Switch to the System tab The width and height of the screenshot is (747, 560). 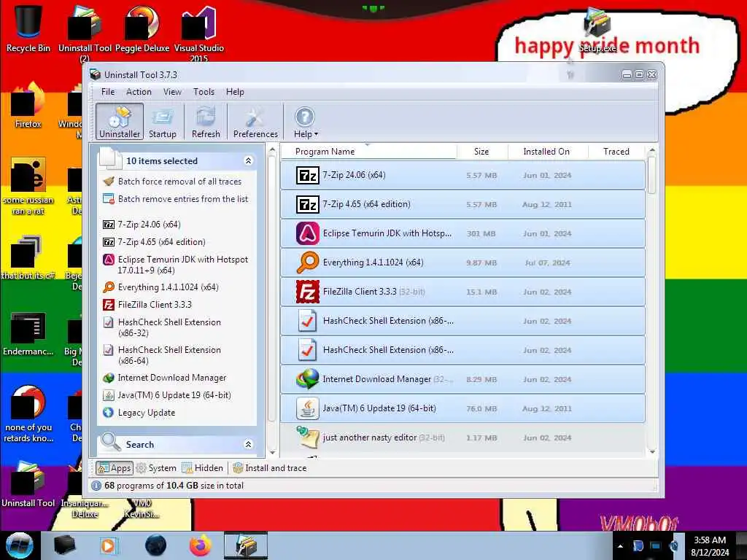[156, 468]
